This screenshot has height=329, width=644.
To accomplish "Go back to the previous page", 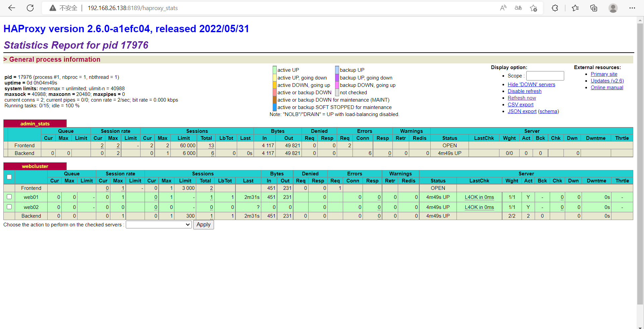I will pos(12,8).
